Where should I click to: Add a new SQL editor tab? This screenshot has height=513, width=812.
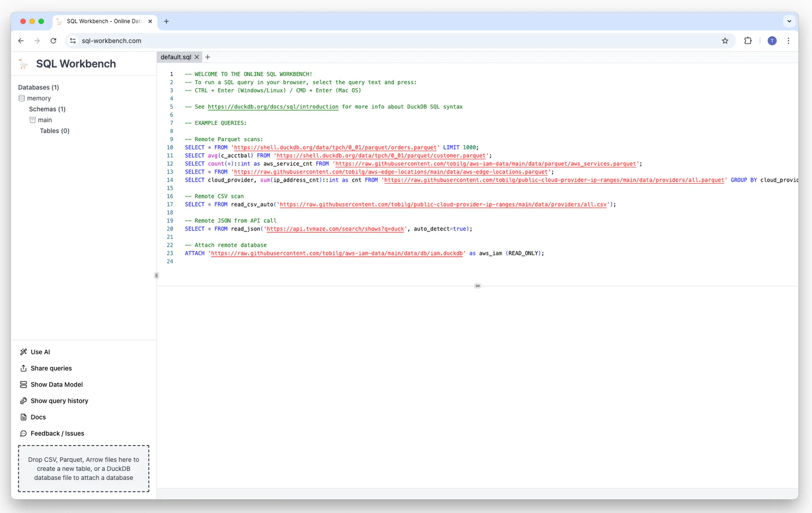coord(208,57)
